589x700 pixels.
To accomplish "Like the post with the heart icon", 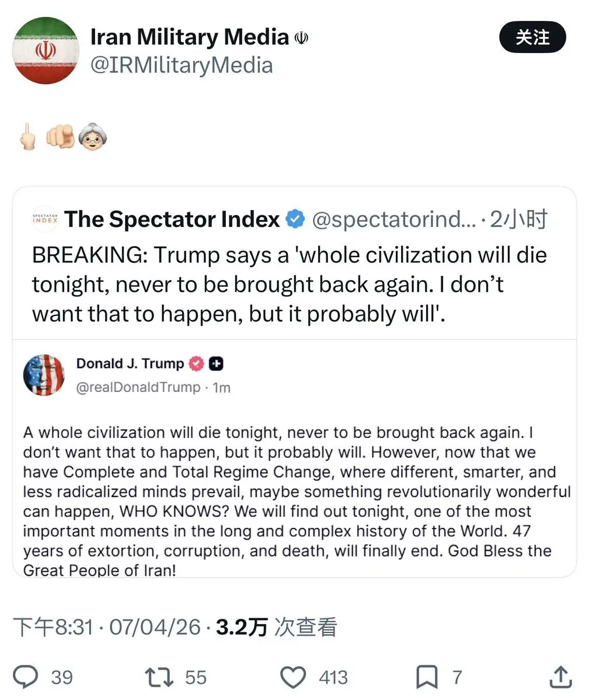I will click(293, 677).
